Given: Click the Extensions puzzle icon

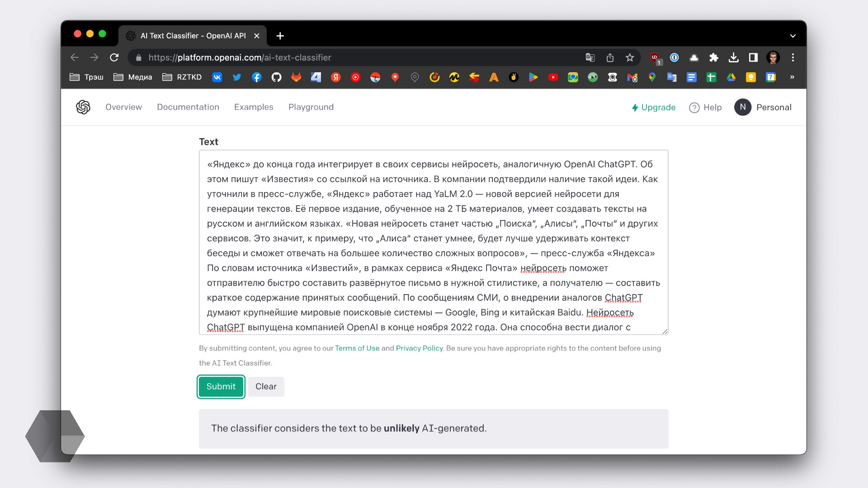Looking at the screenshot, I should (x=714, y=58).
